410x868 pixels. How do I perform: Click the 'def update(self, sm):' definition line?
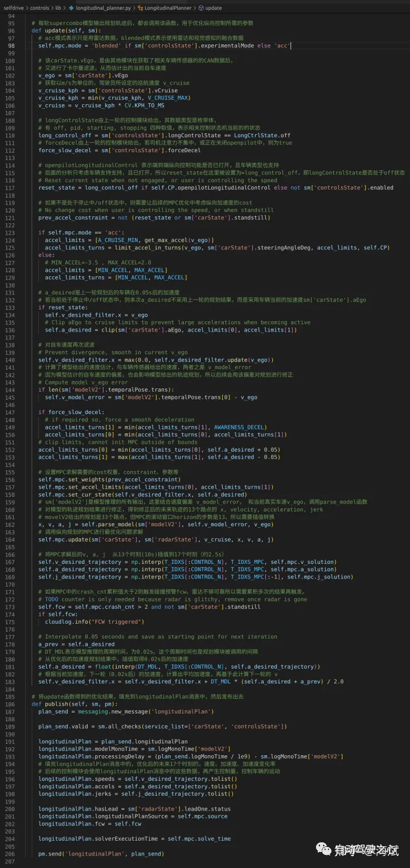(65, 30)
